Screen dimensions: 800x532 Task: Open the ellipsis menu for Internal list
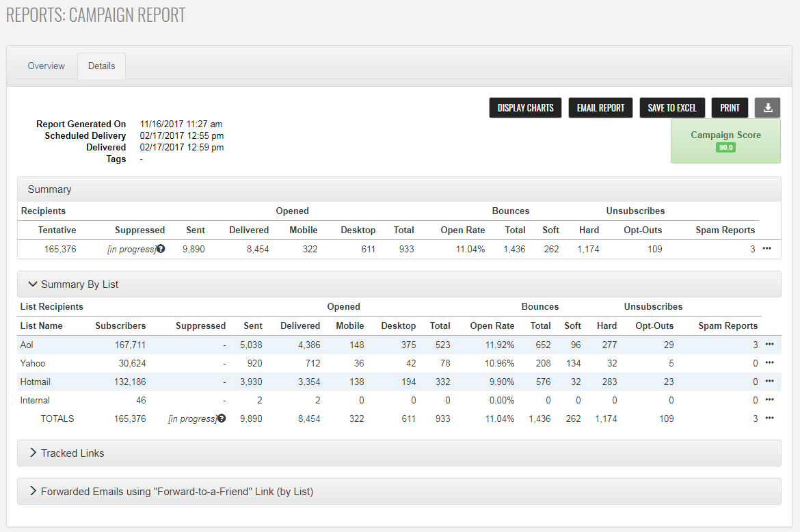pyautogui.click(x=769, y=400)
